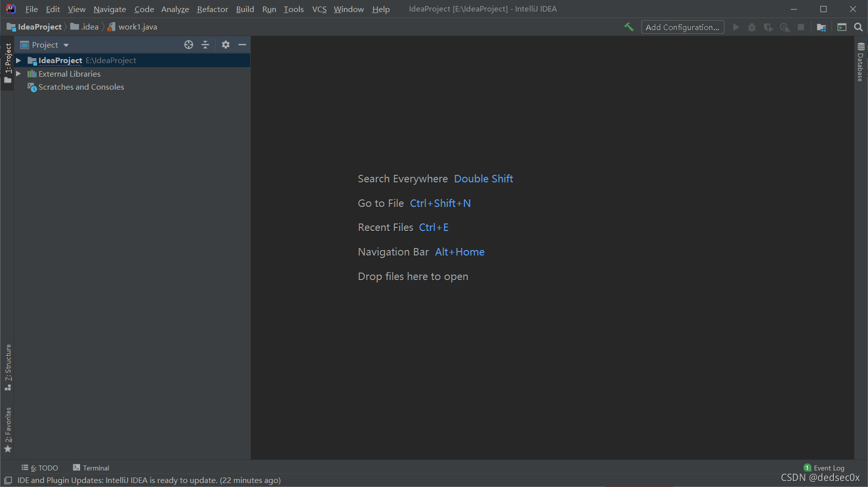The image size is (868, 487).
Task: Select the IdeaProject root tree row
Action: (x=132, y=60)
